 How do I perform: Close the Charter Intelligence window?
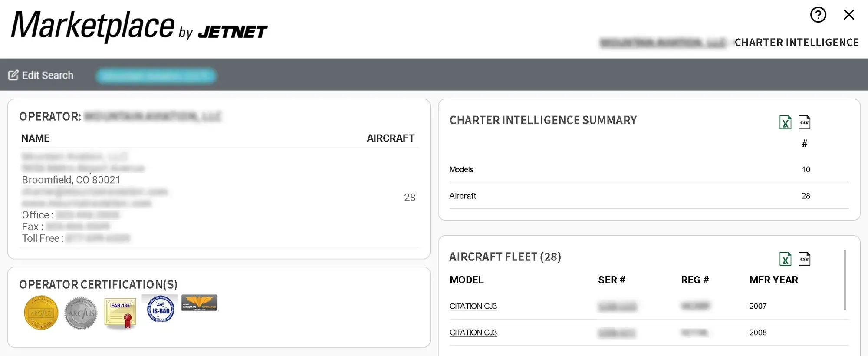point(849,15)
